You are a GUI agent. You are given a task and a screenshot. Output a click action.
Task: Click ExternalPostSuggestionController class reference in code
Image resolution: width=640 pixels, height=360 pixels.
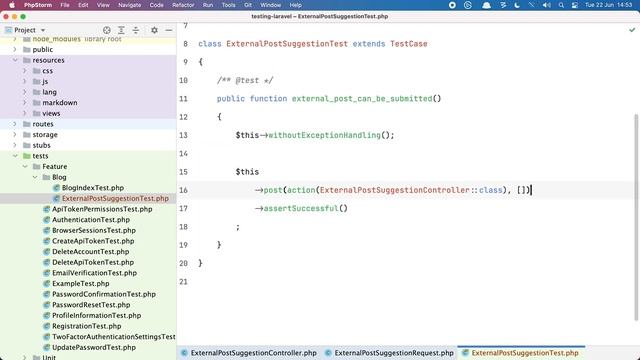[x=395, y=190]
